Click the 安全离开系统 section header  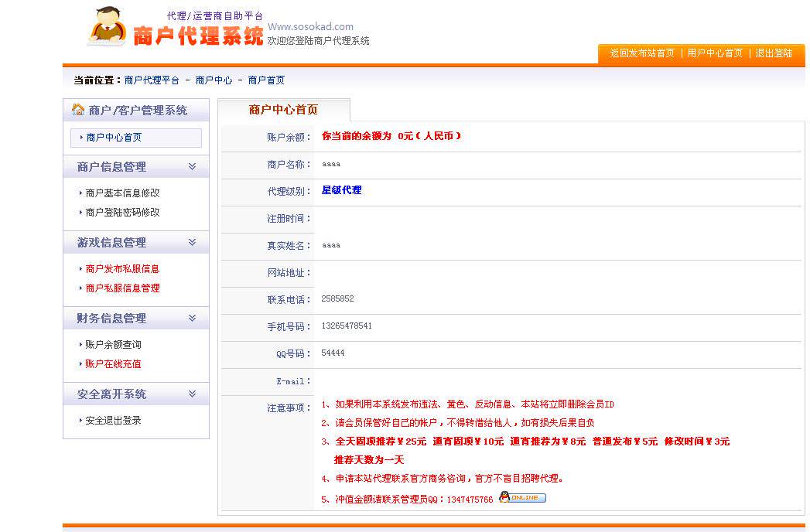point(136,394)
